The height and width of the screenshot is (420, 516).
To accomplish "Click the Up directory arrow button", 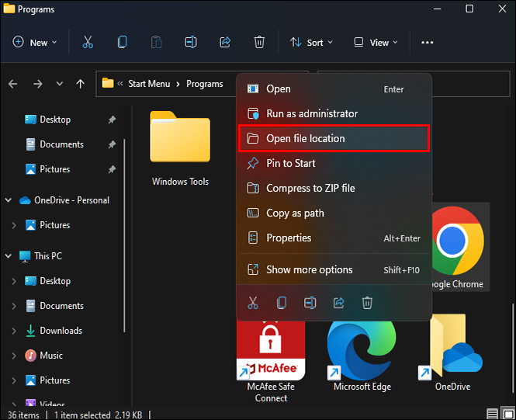I will tap(80, 84).
